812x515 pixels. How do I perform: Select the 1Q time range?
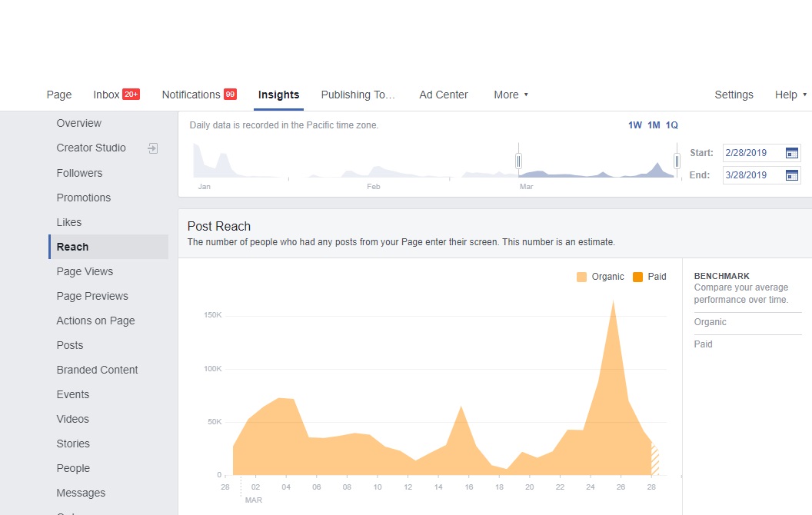[671, 125]
